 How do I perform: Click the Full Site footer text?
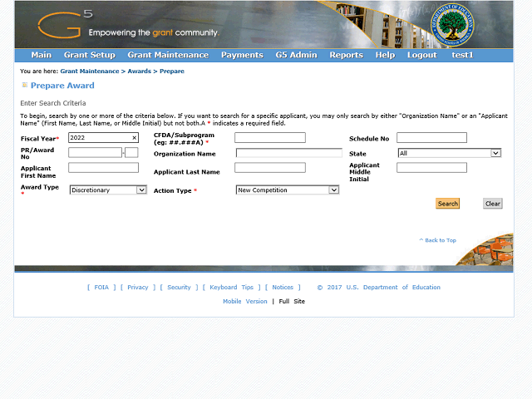point(292,301)
